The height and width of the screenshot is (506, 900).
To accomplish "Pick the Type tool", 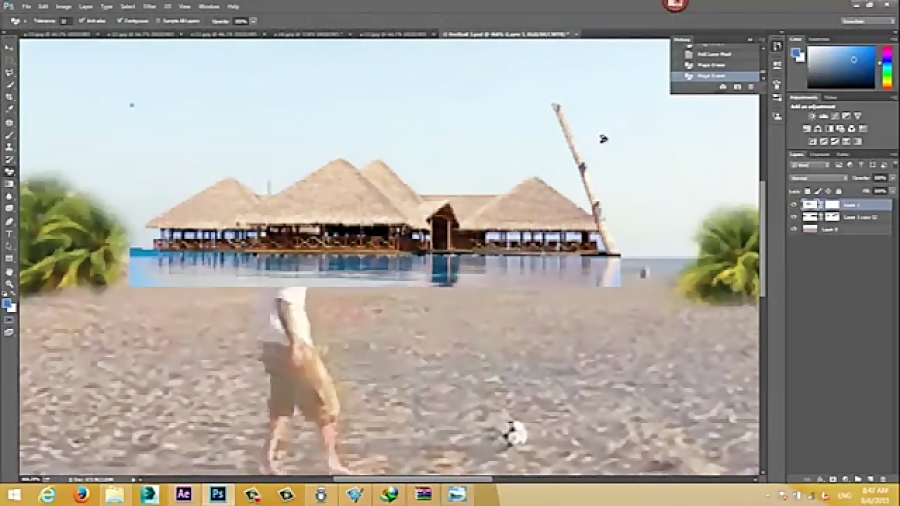I will [10, 234].
